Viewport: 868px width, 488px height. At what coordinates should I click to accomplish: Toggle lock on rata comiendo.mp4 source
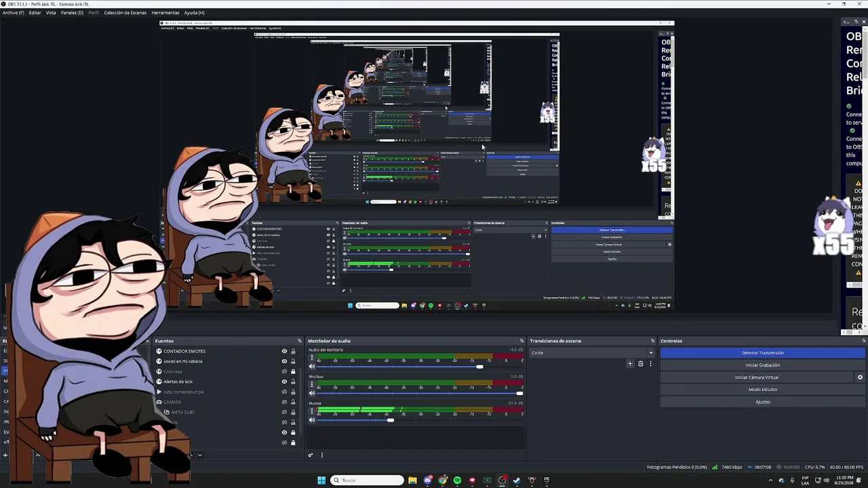(293, 392)
